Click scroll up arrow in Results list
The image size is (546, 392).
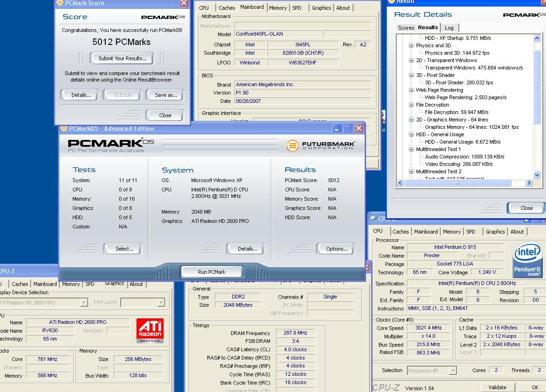click(537, 38)
